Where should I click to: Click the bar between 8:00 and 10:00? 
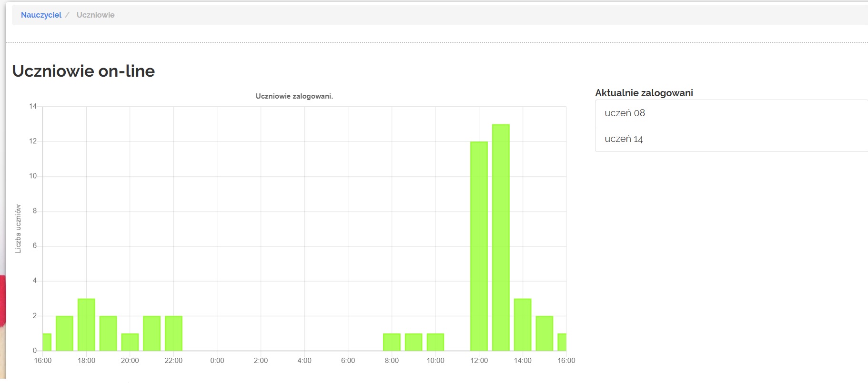[414, 342]
